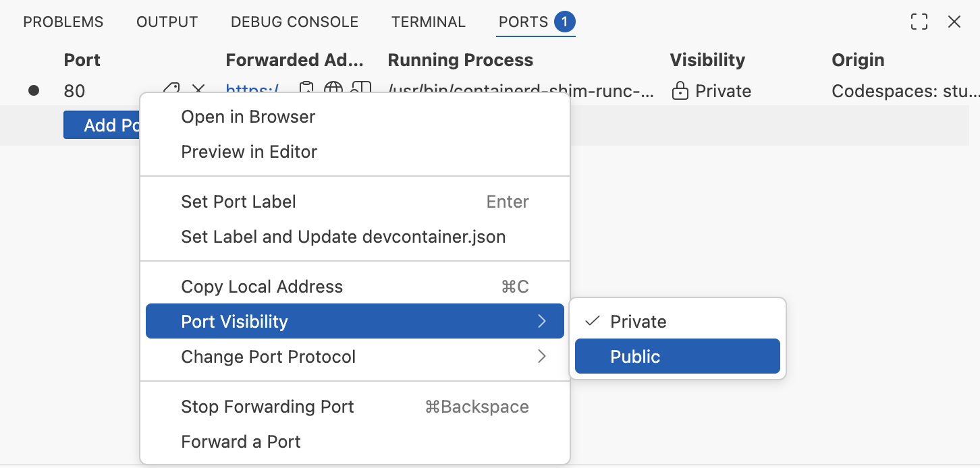Click the Private visibility lock icon
Image resolution: width=980 pixels, height=468 pixels.
(680, 91)
